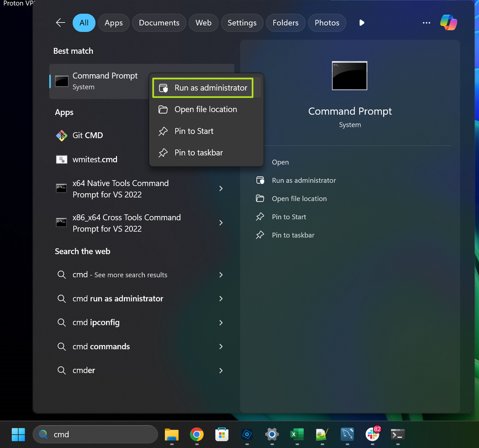The image size is (479, 448).
Task: Click the back arrow in the search window
Action: 60,22
